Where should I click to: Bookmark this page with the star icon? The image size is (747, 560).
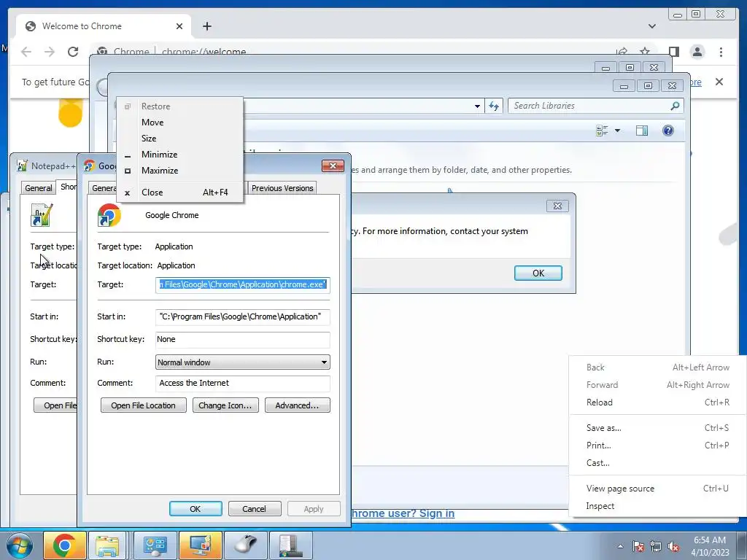click(x=645, y=52)
